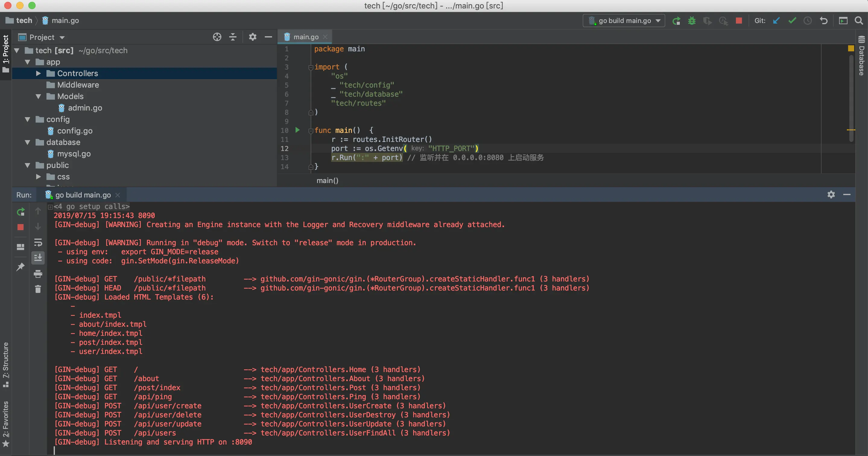868x456 pixels.
Task: Click the Git update project arrow icon
Action: [x=777, y=21]
